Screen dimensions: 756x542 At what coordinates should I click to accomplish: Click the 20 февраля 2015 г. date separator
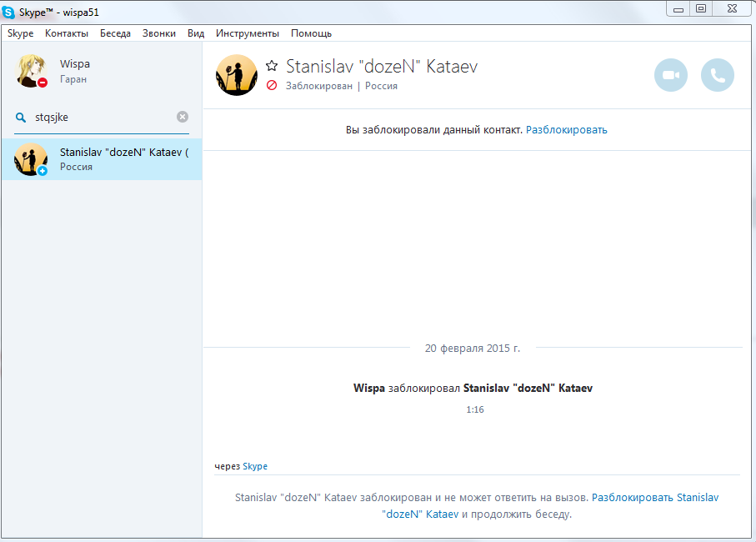473,349
